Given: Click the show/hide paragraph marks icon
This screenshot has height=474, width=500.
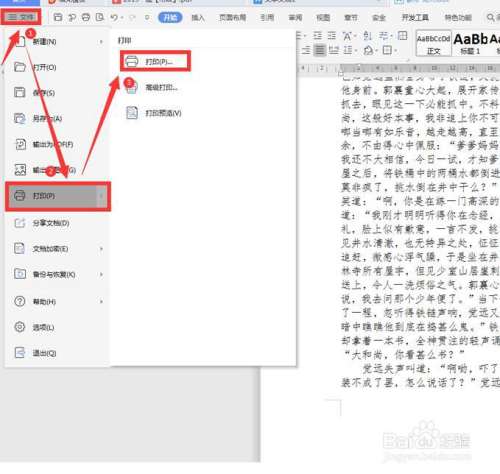Looking at the screenshot, I should point(384,35).
